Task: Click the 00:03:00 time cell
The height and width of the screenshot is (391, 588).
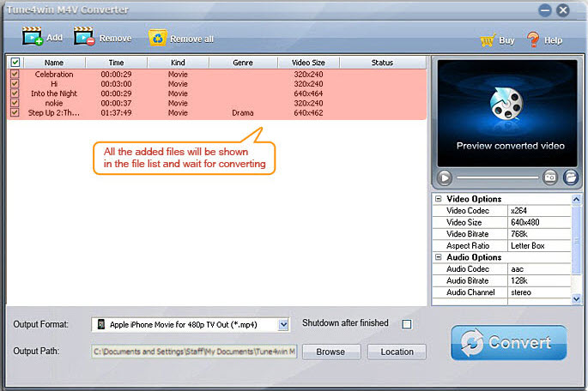Action: [x=116, y=84]
